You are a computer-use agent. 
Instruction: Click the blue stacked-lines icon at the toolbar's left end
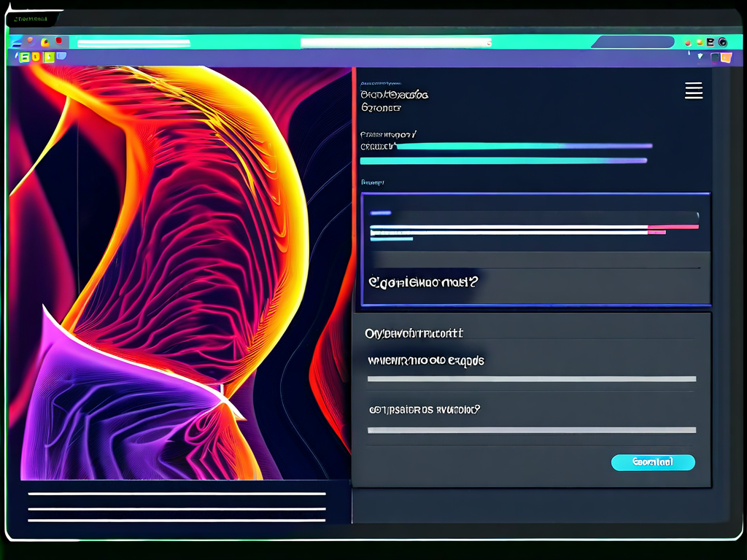click(17, 43)
